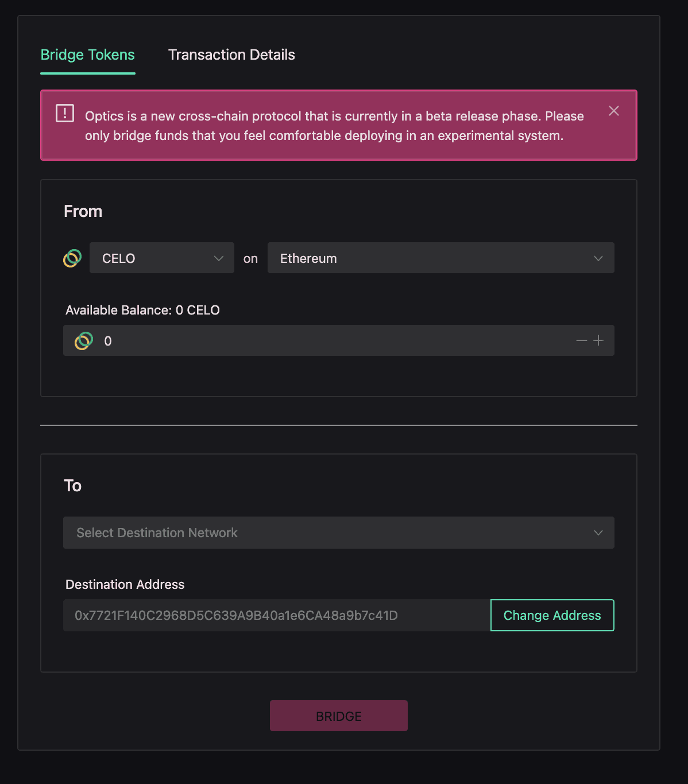Image resolution: width=688 pixels, height=784 pixels.
Task: Click the CELO logo inside amount field
Action: point(84,341)
